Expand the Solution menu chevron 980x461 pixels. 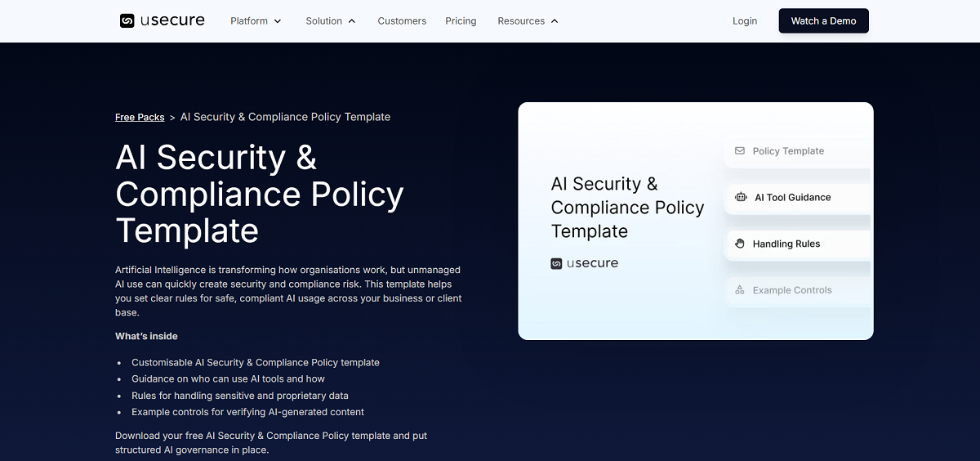pos(352,21)
